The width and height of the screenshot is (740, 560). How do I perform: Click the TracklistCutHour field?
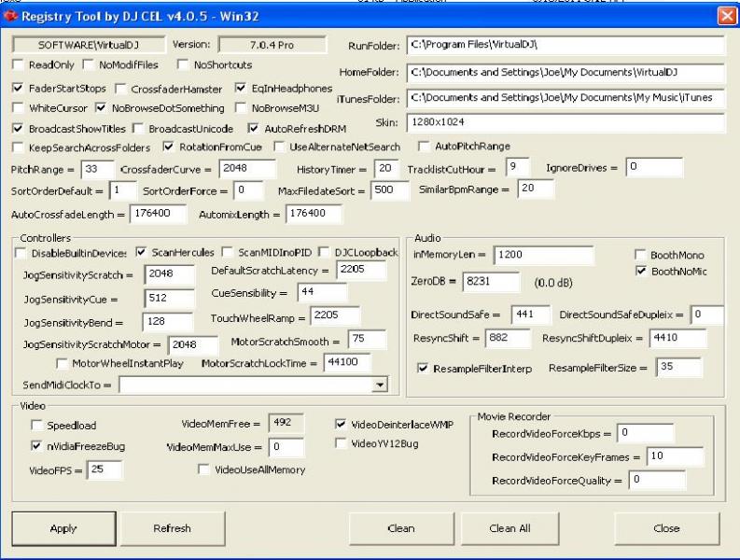pos(517,167)
